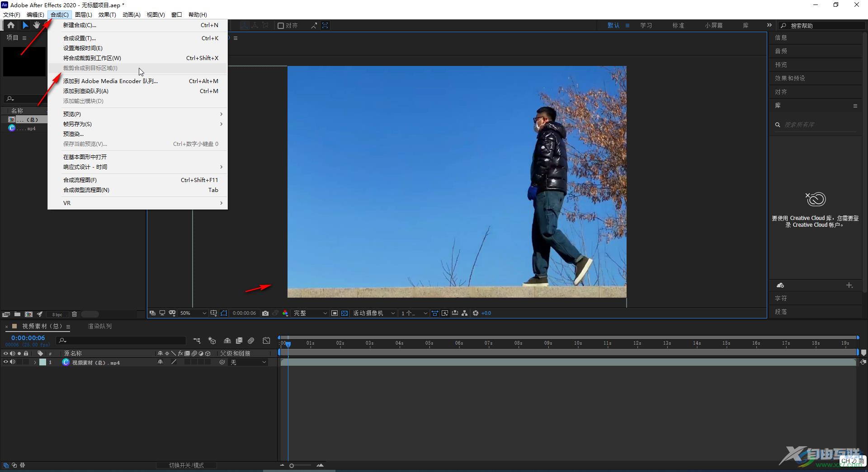Open 合成设置(T)... menu entry
Image resolution: width=868 pixels, height=472 pixels.
tap(137, 38)
